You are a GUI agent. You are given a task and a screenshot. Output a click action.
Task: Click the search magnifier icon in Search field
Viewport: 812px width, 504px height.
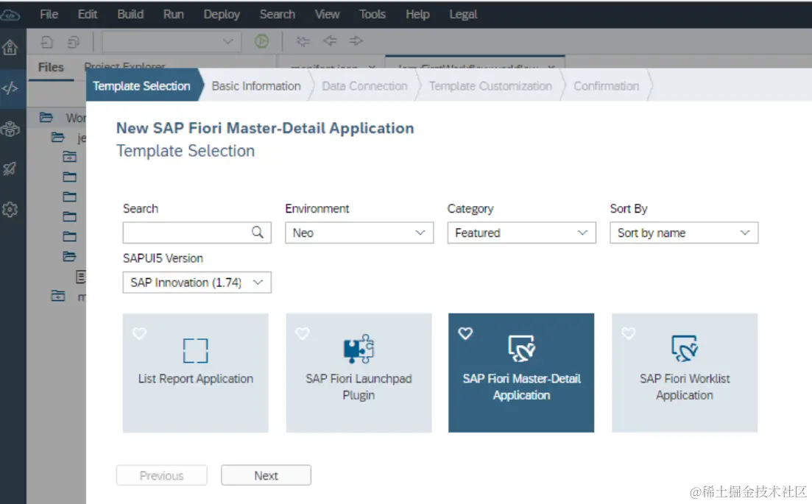(x=258, y=233)
